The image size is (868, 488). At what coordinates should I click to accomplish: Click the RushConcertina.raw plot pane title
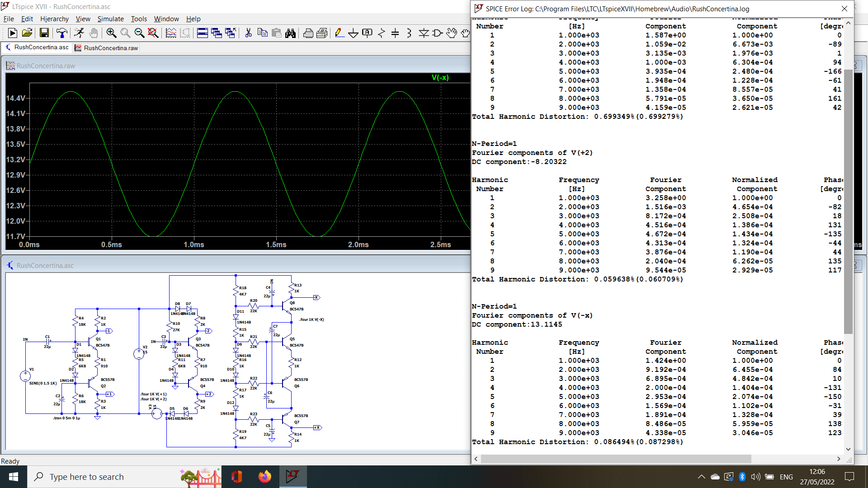[46, 66]
